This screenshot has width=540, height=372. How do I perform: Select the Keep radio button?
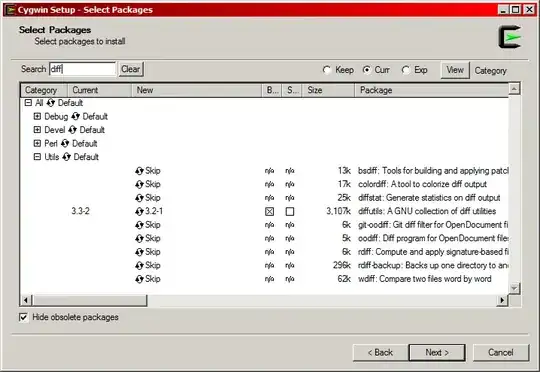click(327, 70)
